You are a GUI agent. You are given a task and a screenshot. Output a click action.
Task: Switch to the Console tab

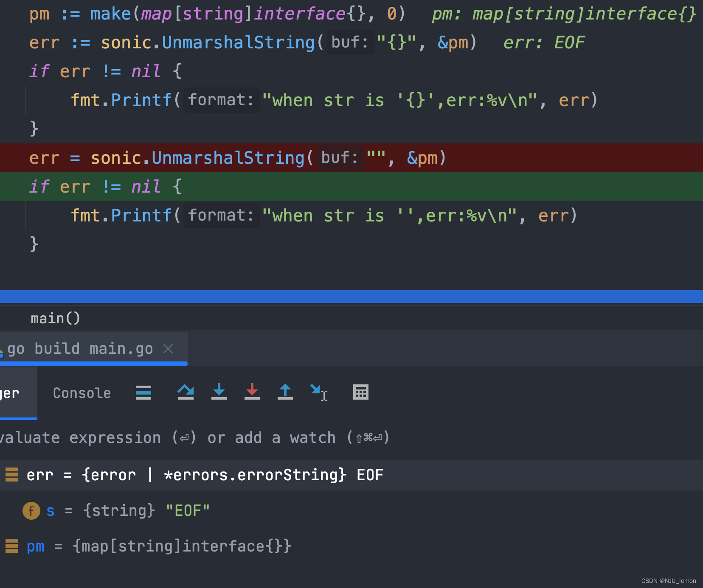[82, 393]
